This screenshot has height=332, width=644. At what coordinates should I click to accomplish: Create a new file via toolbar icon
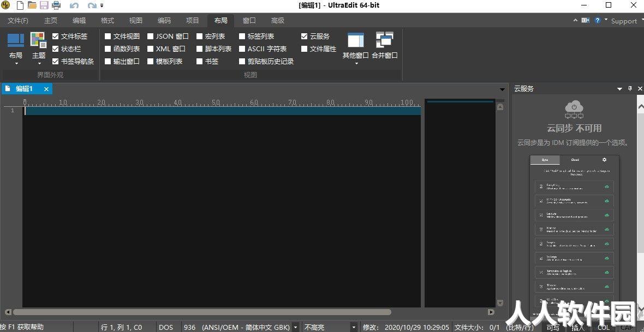[x=20, y=5]
